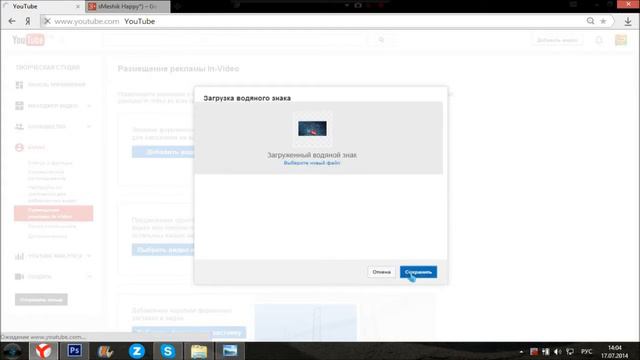Open the dashboard item in studio sidebar

click(57, 84)
